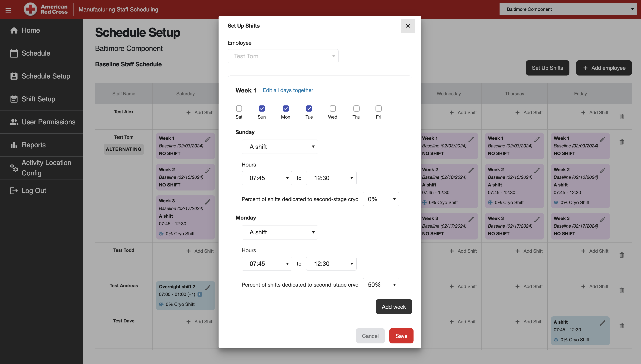Edit Test Tom's Friday Week 2 pencil icon

pyautogui.click(x=603, y=171)
